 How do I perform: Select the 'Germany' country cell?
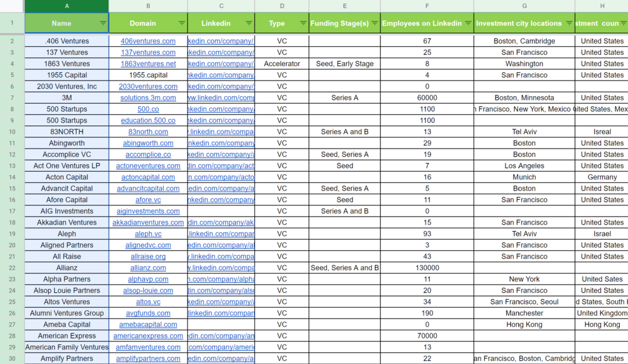click(602, 177)
